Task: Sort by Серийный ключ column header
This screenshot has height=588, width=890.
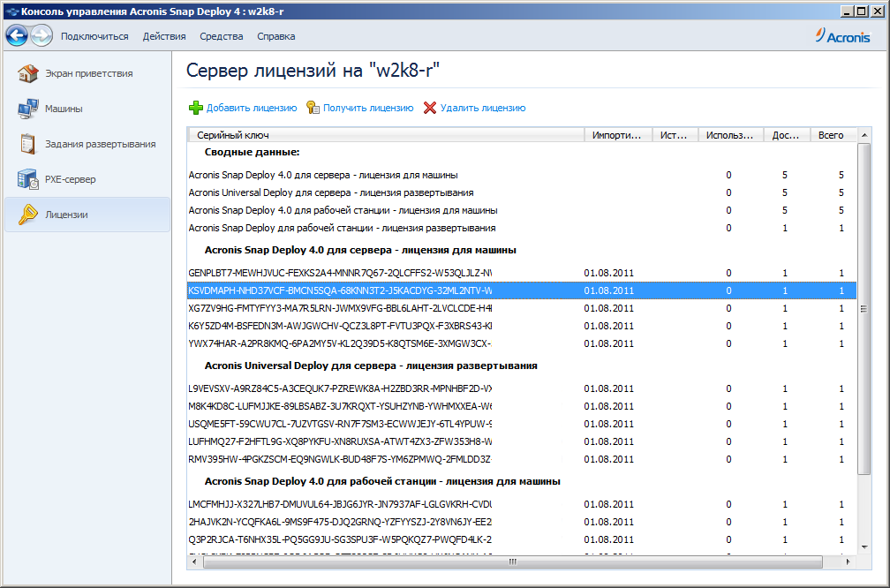Action: 386,135
